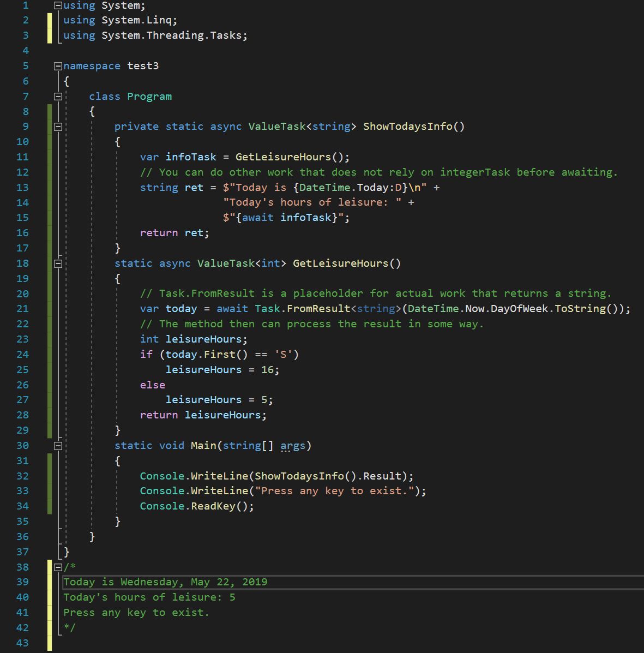Click the namespace name "test3"
Screen dimensions: 644x653
[143, 66]
